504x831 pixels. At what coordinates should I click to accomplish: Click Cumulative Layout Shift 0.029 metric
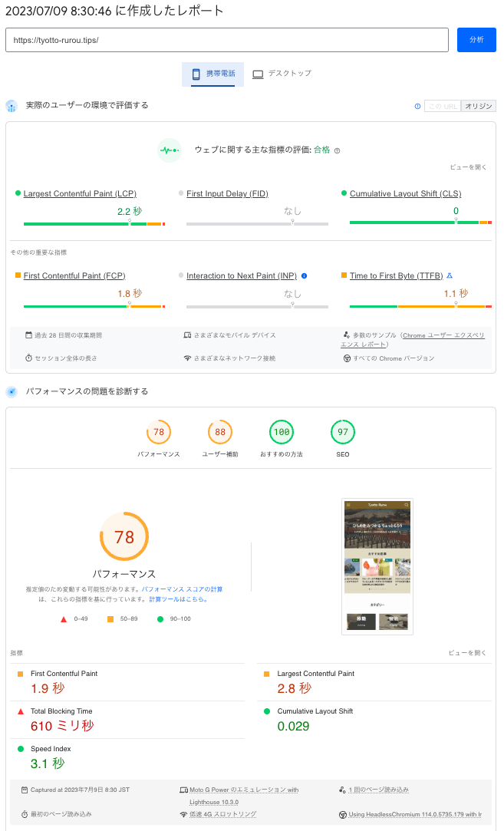click(x=374, y=720)
